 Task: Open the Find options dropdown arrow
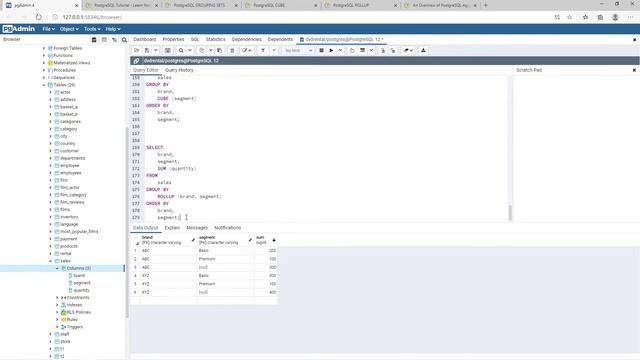[190, 50]
